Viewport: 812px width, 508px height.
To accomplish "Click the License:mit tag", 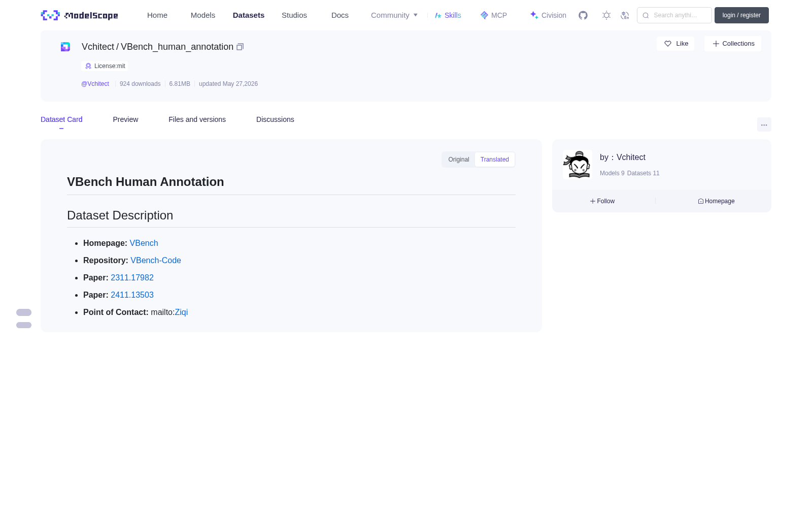I will [105, 66].
